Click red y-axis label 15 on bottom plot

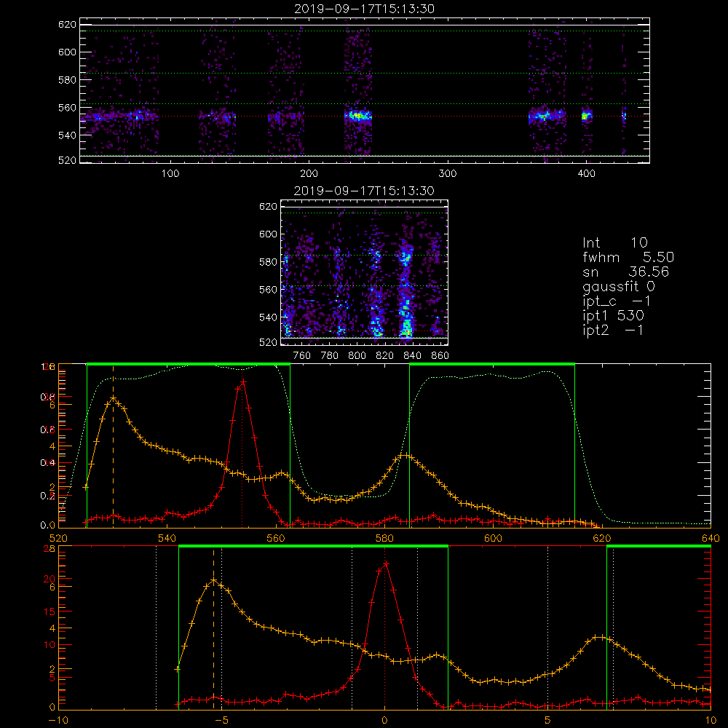point(50,612)
